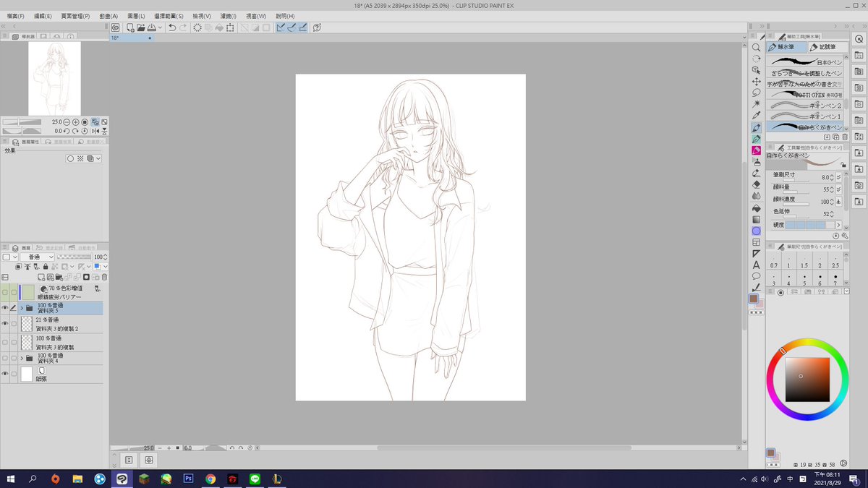Create a new raster layer
Screen dimensions: 868x488
pos(40,277)
